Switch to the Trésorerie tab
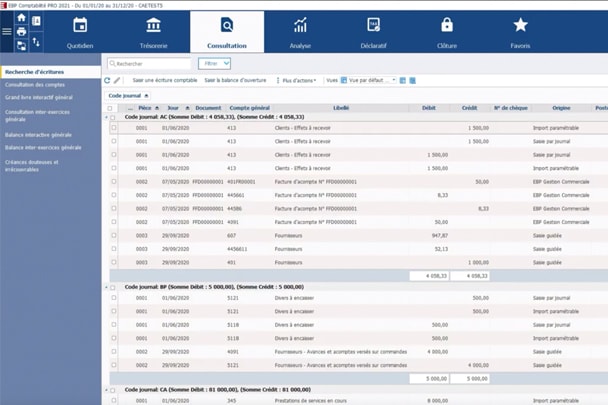This screenshot has width=608, height=405. 153,31
